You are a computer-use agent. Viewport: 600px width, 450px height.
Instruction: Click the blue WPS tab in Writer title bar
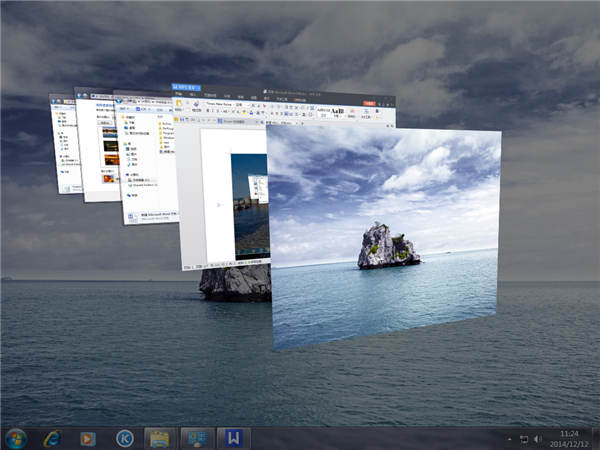[186, 87]
